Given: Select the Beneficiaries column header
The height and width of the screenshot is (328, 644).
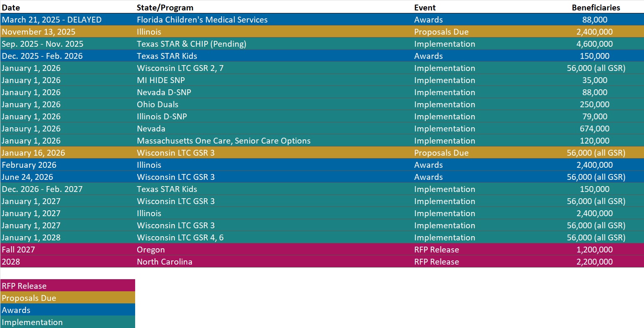Looking at the screenshot, I should point(596,8).
